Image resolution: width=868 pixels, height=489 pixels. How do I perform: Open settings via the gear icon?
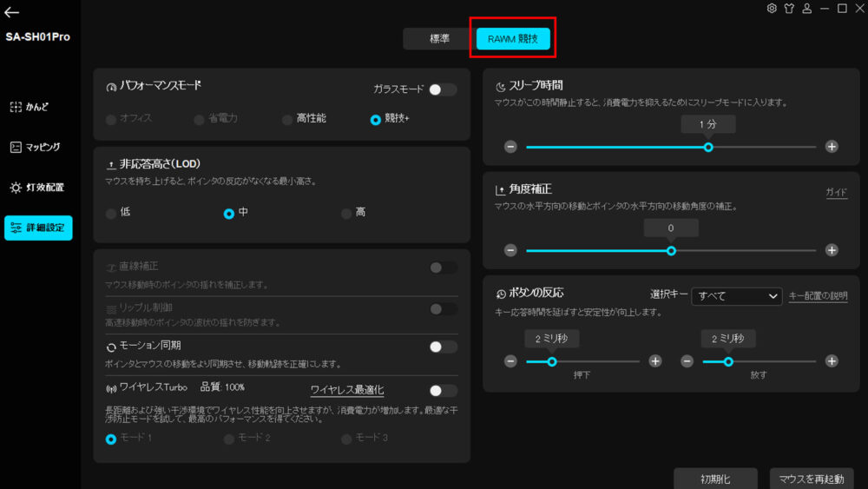[x=772, y=9]
